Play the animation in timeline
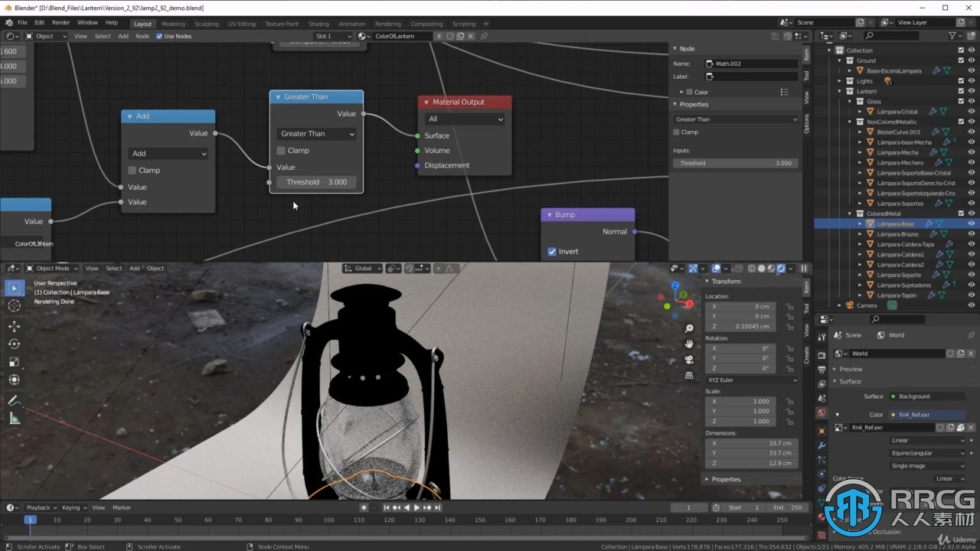980x551 pixels. 416,507
